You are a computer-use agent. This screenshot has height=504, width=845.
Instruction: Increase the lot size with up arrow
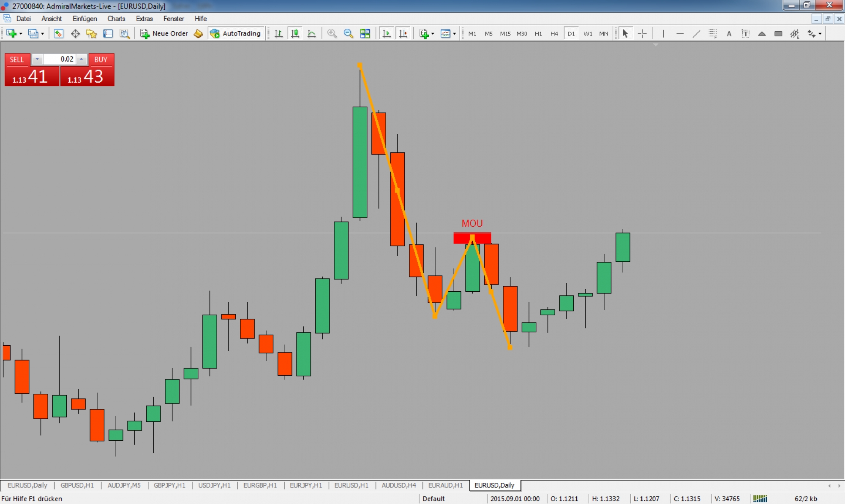tap(81, 60)
